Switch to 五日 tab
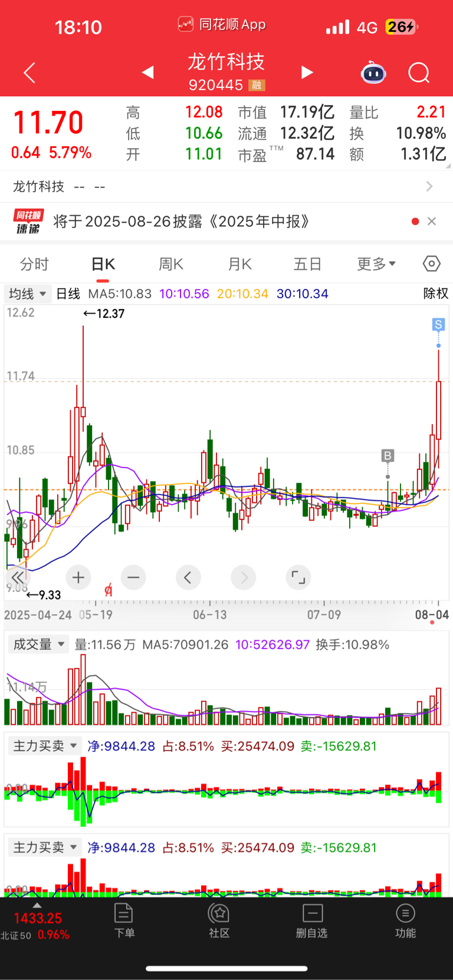Viewport: 453px width, 980px height. tap(308, 264)
